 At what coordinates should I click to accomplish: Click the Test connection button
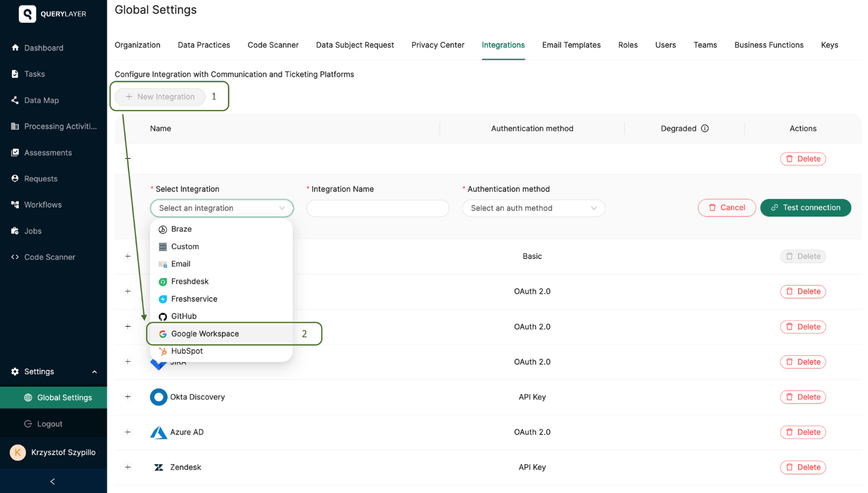805,208
